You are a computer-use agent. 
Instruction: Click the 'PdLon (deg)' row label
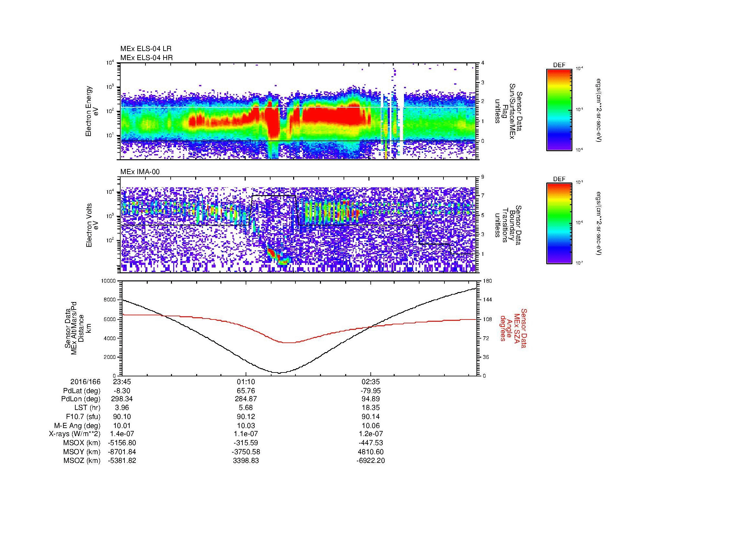[81, 399]
